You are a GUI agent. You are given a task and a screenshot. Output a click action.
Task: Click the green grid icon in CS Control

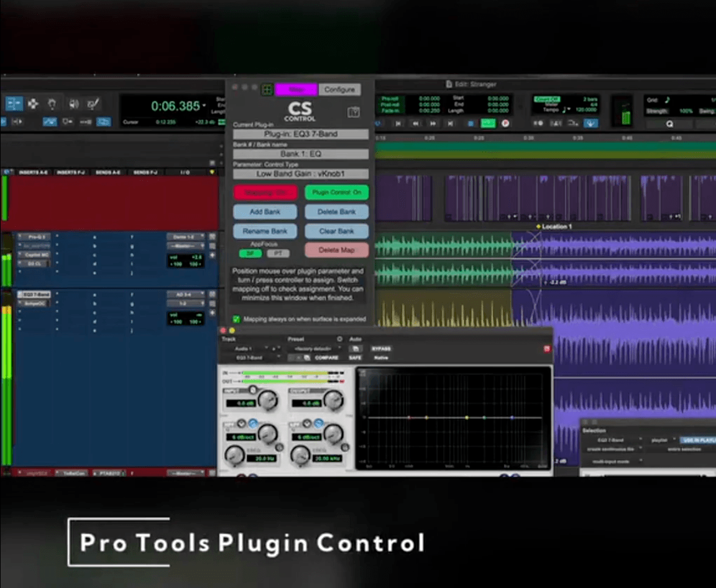point(267,90)
